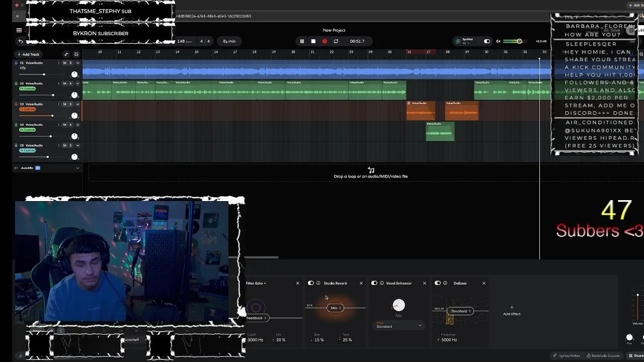644x362 pixels.
Task: Show Vocal Enhancer info icon
Action: click(382, 283)
